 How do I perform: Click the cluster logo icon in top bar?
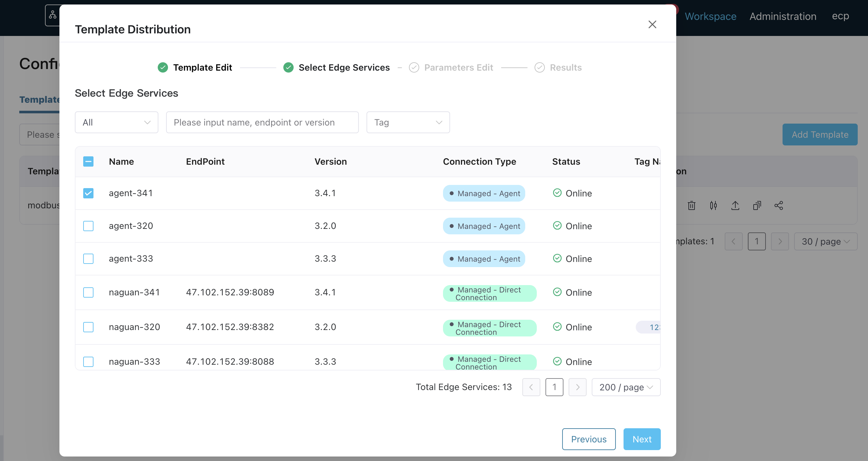click(x=53, y=15)
